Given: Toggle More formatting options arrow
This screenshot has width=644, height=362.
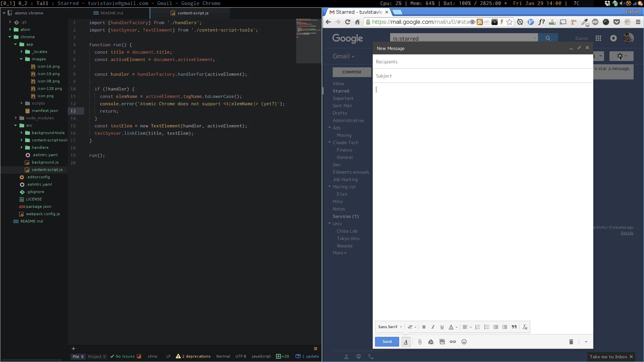Looking at the screenshot, I should 586,342.
